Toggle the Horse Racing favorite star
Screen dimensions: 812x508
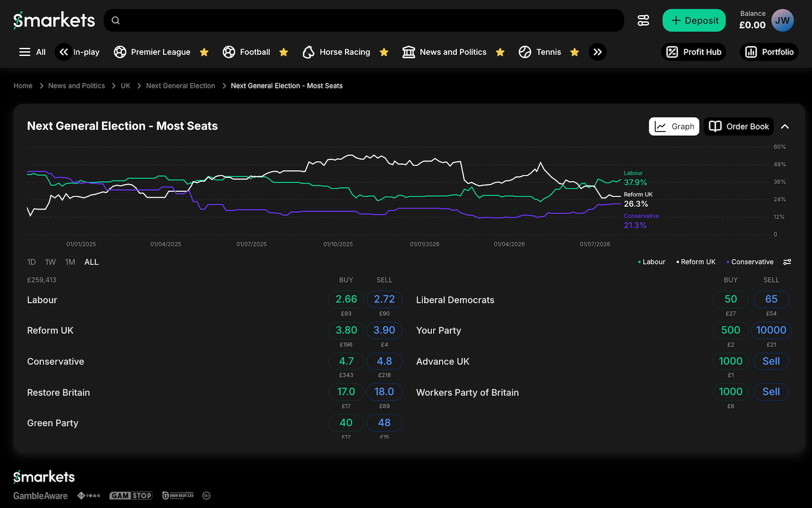point(384,52)
